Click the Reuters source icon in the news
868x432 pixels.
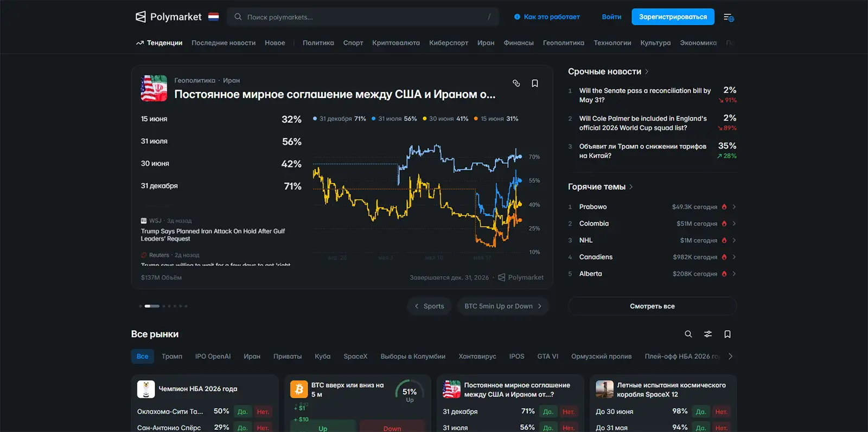(144, 255)
